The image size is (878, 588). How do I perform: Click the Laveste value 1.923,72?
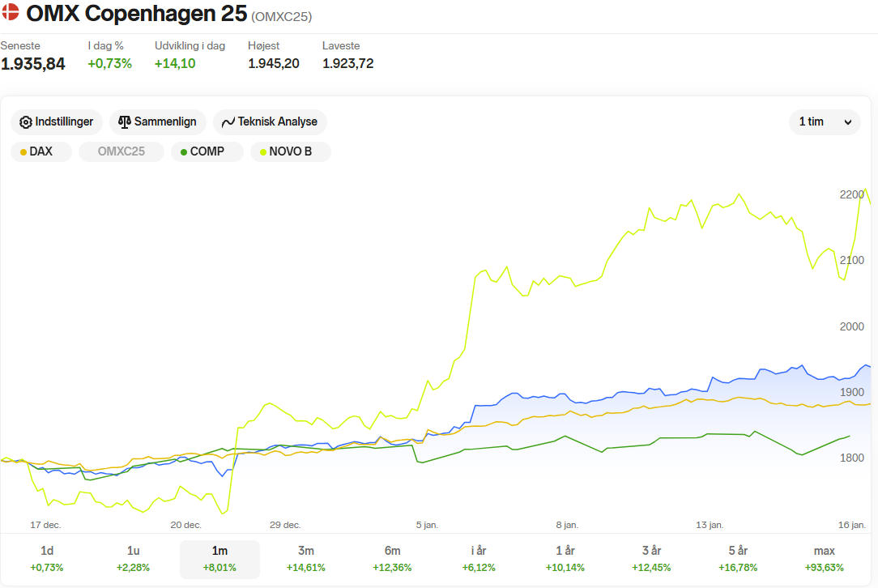[348, 64]
